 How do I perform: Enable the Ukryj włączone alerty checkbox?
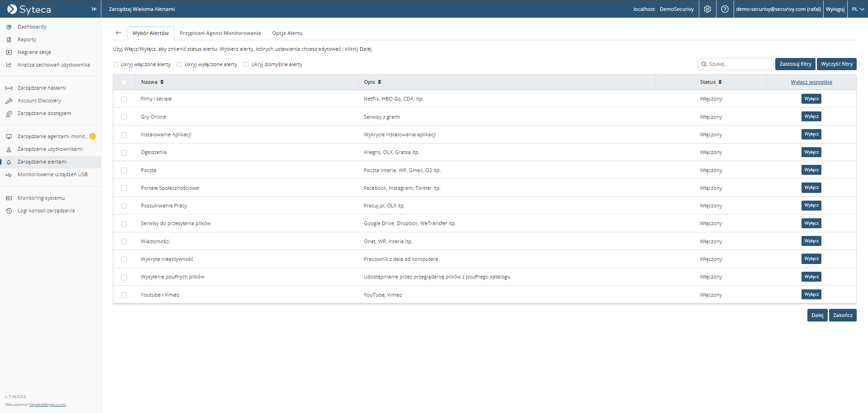click(x=116, y=65)
